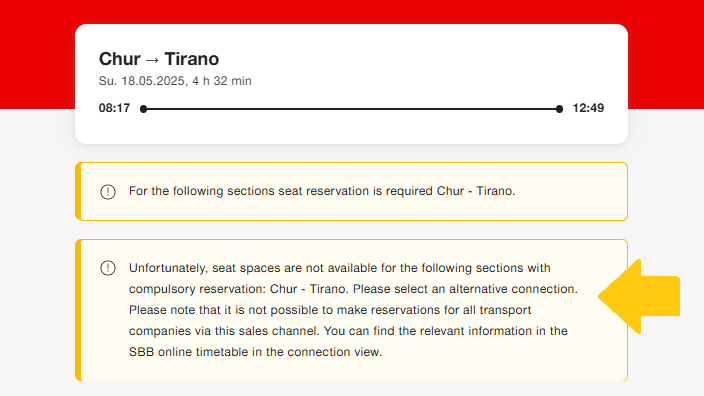
Task: Click the companies via this sales channel line
Action: click(x=348, y=331)
